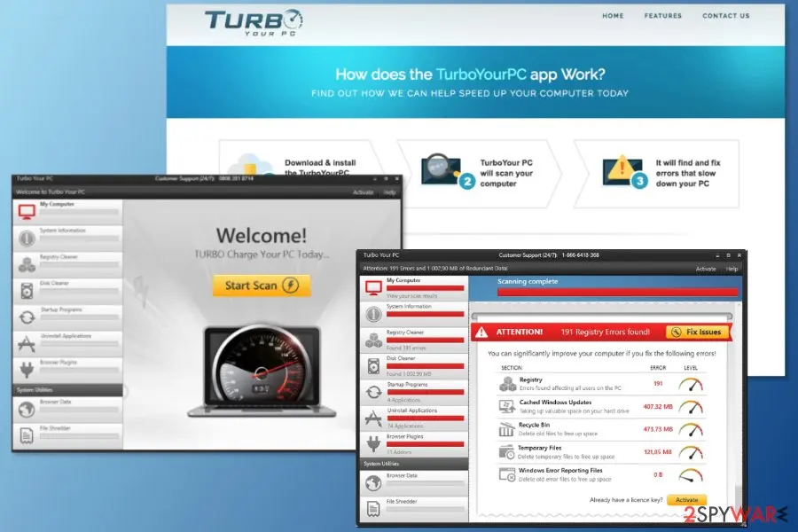
Task: Click System Information icon in scan results window
Action: (373, 314)
